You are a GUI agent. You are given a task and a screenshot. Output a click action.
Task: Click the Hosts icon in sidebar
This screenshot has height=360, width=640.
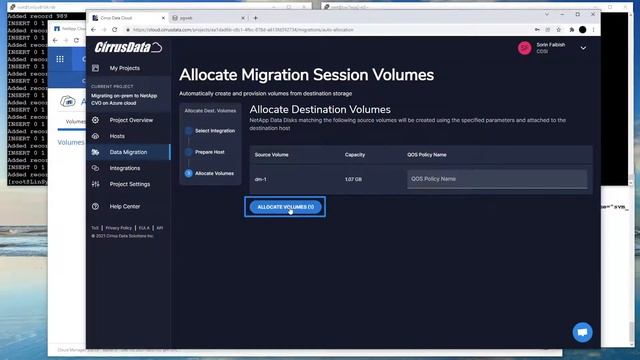click(x=96, y=136)
